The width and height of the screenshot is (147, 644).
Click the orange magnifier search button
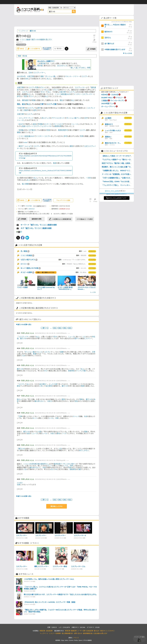[x=74, y=12]
